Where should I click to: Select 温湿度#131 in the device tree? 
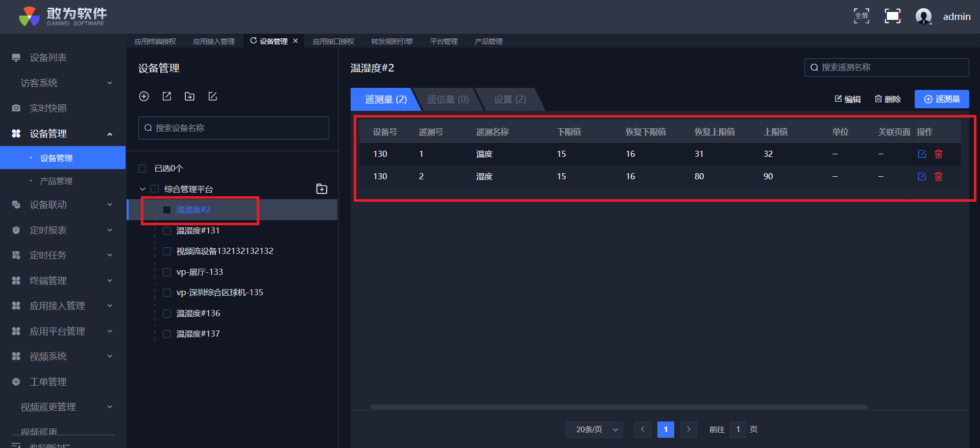point(198,231)
